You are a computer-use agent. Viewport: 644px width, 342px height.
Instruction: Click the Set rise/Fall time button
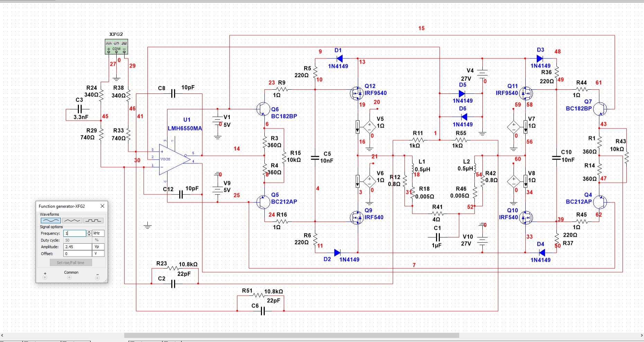pos(71,263)
